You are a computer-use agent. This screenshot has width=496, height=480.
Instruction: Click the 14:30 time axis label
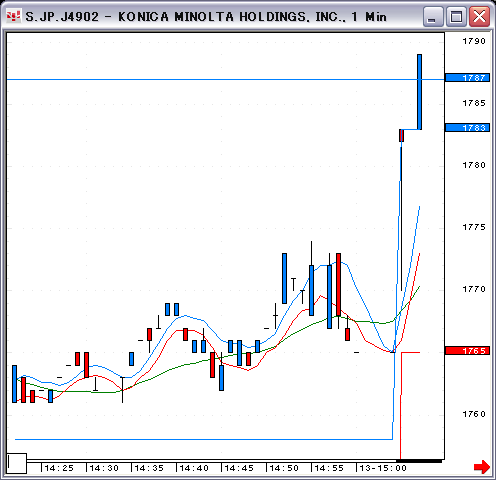point(104,468)
